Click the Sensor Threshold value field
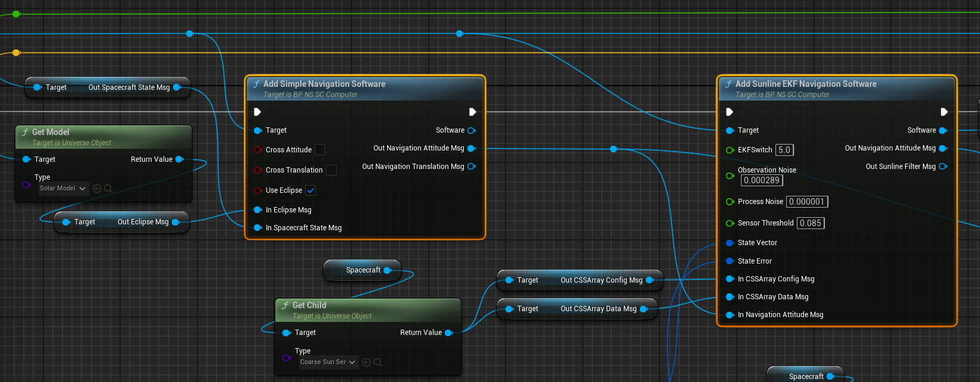The width and height of the screenshot is (980, 382). click(810, 223)
